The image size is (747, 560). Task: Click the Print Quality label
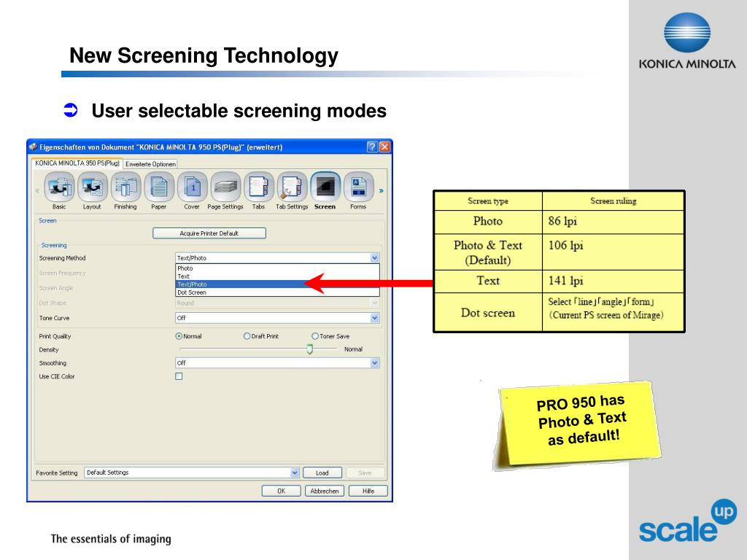(55, 336)
